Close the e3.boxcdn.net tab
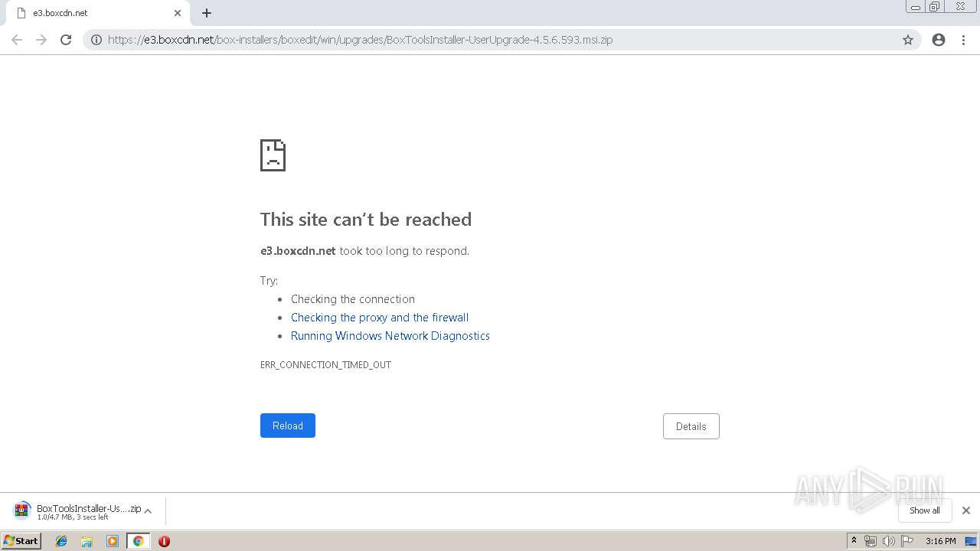Image resolution: width=980 pixels, height=551 pixels. point(178,13)
